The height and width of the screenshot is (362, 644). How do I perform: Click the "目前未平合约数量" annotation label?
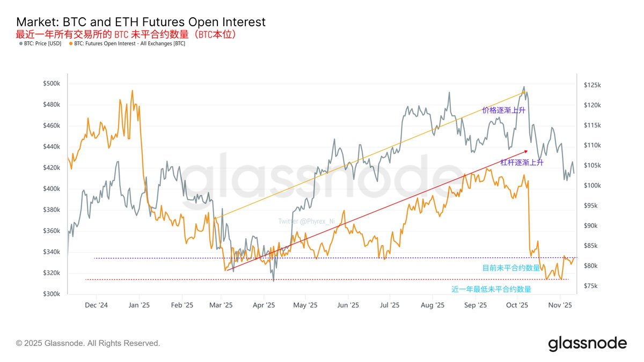click(511, 268)
